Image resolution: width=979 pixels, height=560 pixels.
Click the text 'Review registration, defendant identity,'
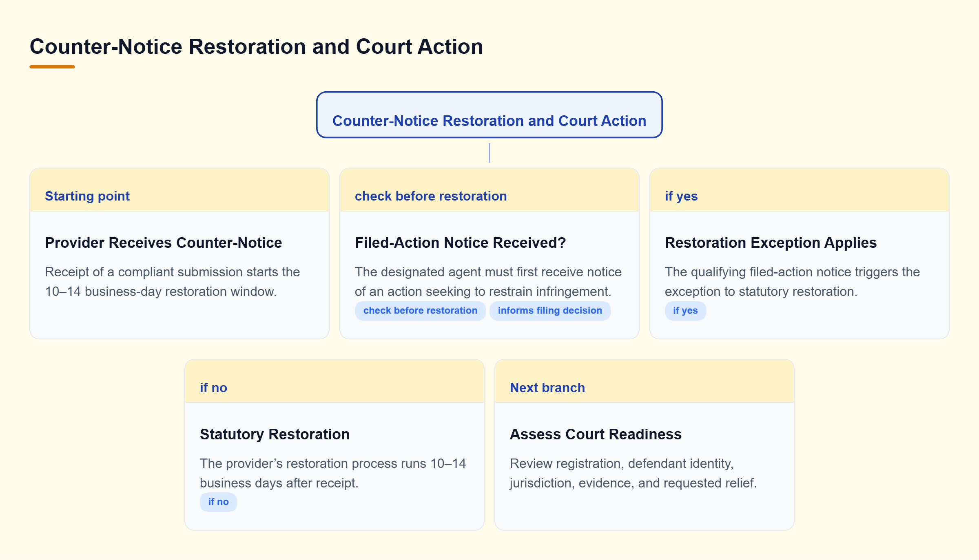[x=622, y=463]
